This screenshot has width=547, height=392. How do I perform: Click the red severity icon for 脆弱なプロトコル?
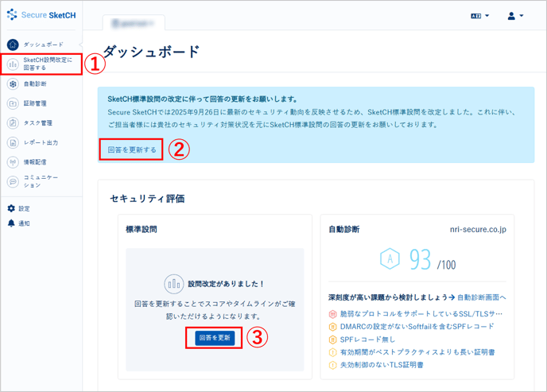pyautogui.click(x=333, y=314)
